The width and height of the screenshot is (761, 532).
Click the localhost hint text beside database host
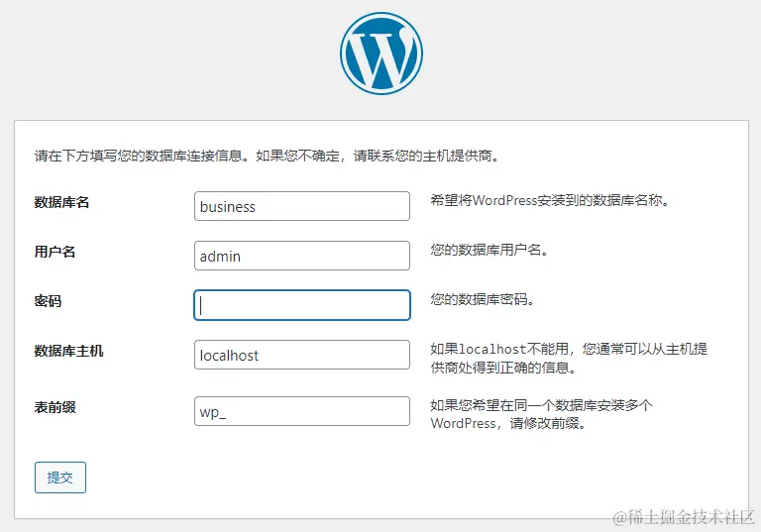569,359
